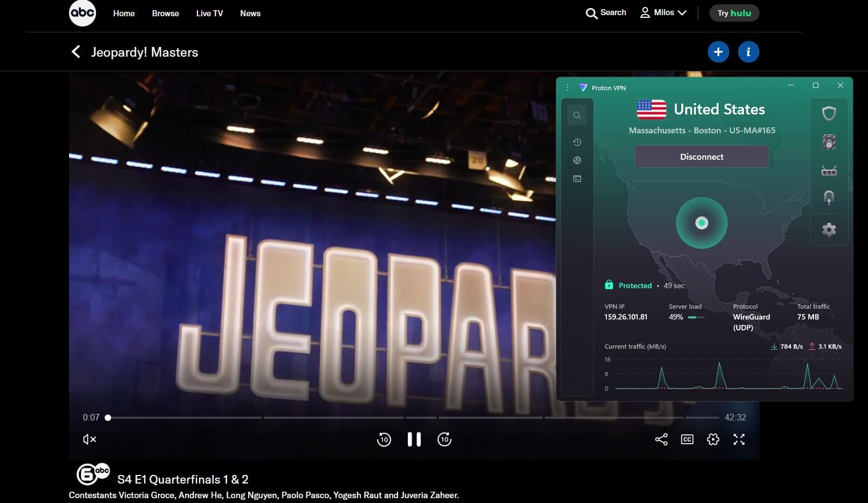
Task: Click the 42:32 duration text
Action: pos(735,417)
